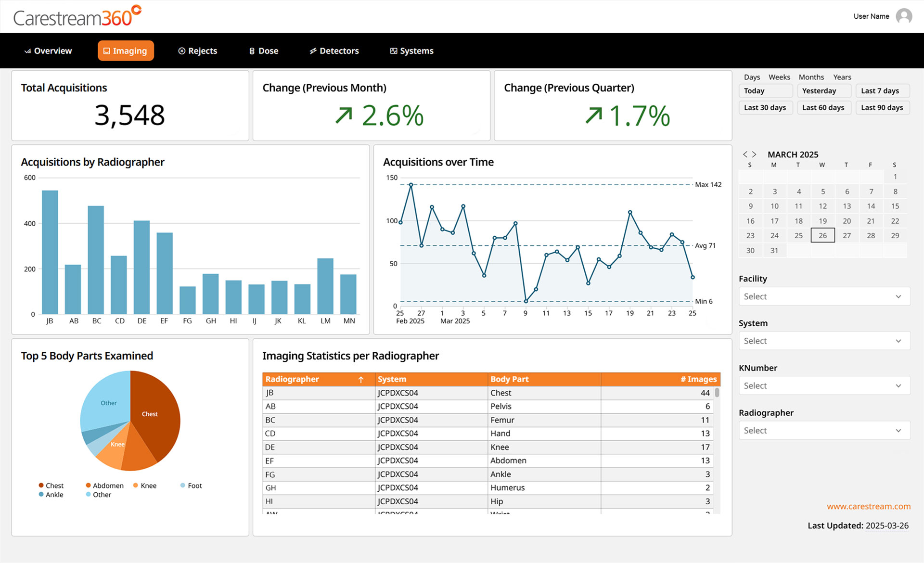Toggle the Abdomen legend entry
Screen dimensions: 924x563
(104, 486)
